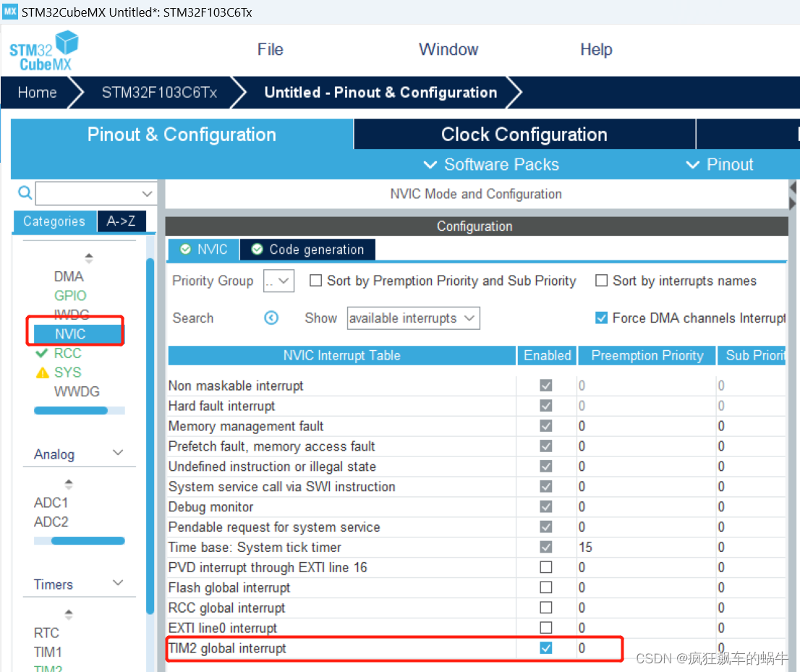Image resolution: width=800 pixels, height=672 pixels.
Task: Click TIM2 global interrupt preemption priority value
Action: tap(582, 648)
